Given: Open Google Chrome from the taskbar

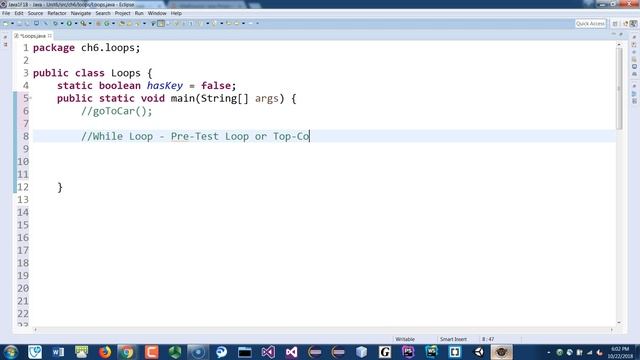Looking at the screenshot, I should coord(127,352).
